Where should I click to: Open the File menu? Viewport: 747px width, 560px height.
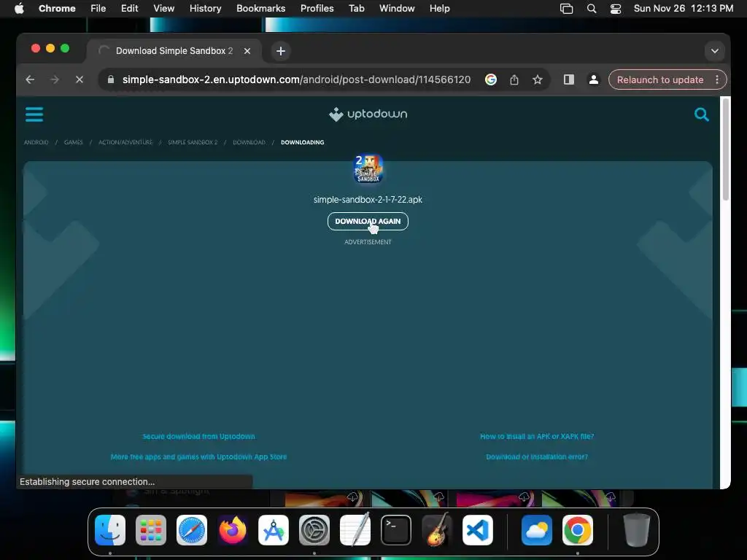coord(98,9)
